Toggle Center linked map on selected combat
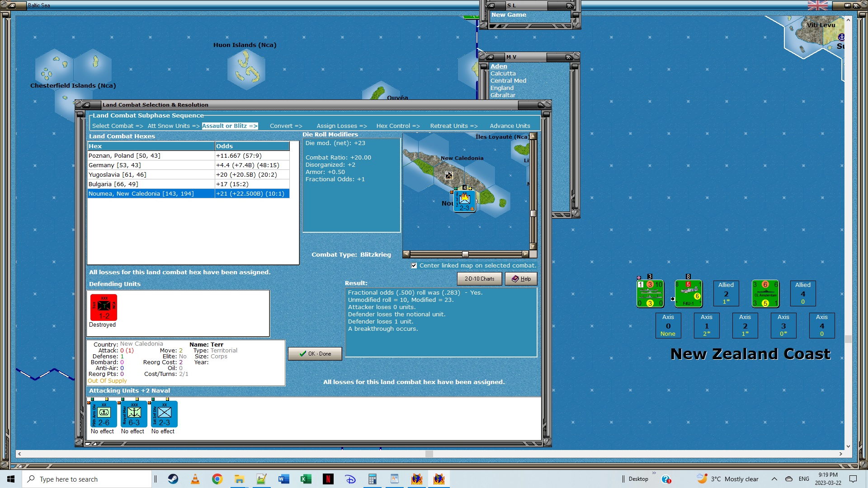Screen dimensions: 868x488 [414, 266]
